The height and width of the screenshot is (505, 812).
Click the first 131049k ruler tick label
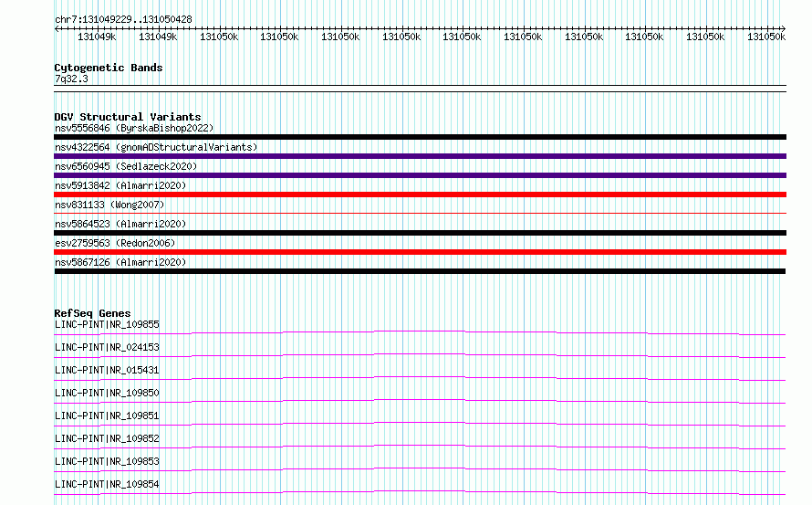(x=97, y=37)
